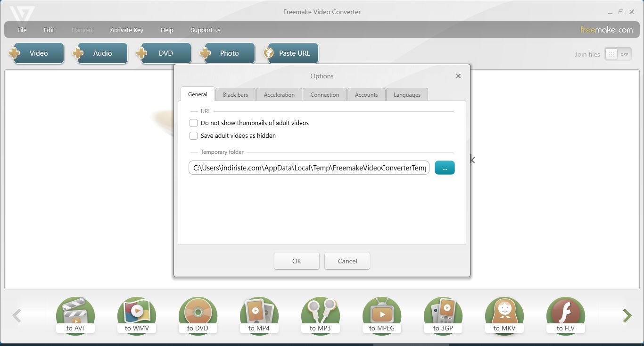
Task: Add a DVD source
Action: [164, 53]
